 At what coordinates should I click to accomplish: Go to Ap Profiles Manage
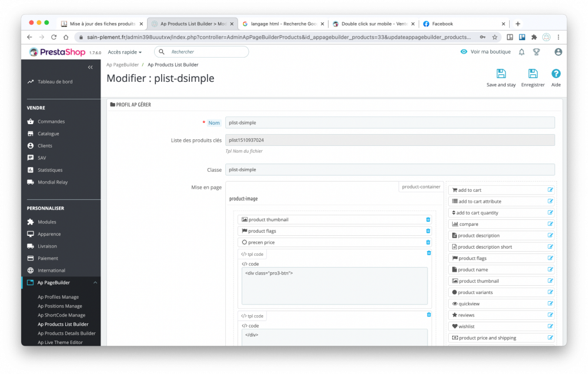pos(58,297)
